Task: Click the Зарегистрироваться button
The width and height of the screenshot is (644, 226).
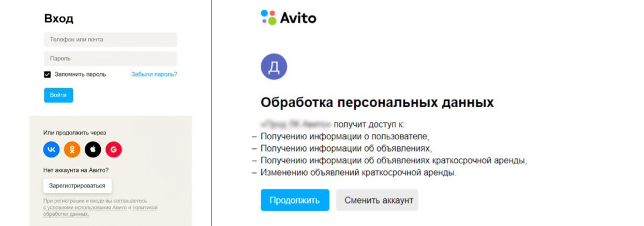Action: [x=77, y=186]
